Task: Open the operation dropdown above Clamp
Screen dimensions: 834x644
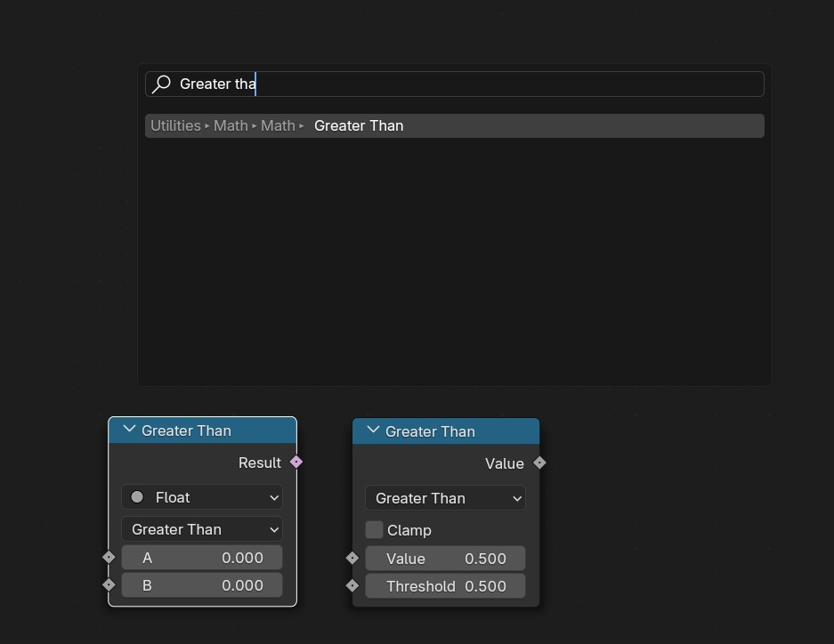Action: coord(446,498)
